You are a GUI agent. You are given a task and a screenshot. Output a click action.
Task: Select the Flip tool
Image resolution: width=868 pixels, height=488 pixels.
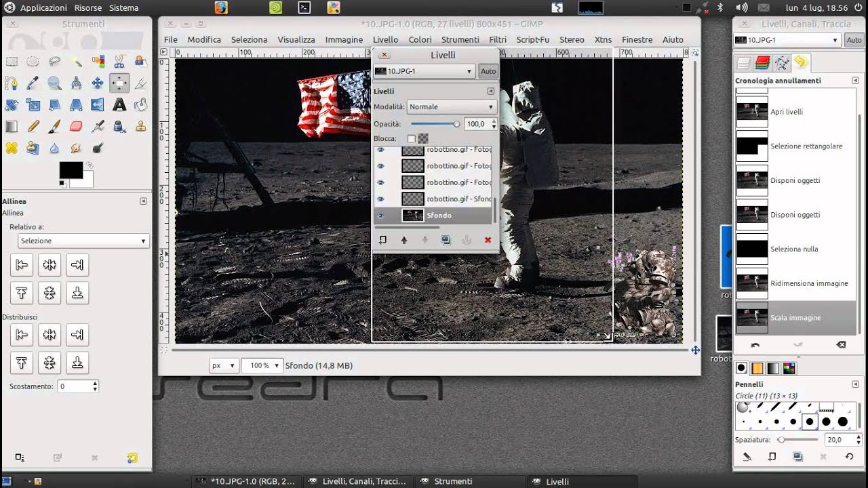[98, 105]
